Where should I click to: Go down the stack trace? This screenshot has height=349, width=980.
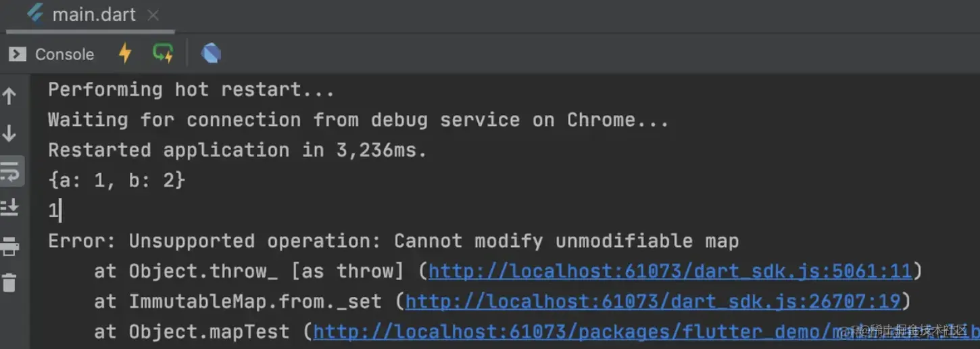pos(9,133)
